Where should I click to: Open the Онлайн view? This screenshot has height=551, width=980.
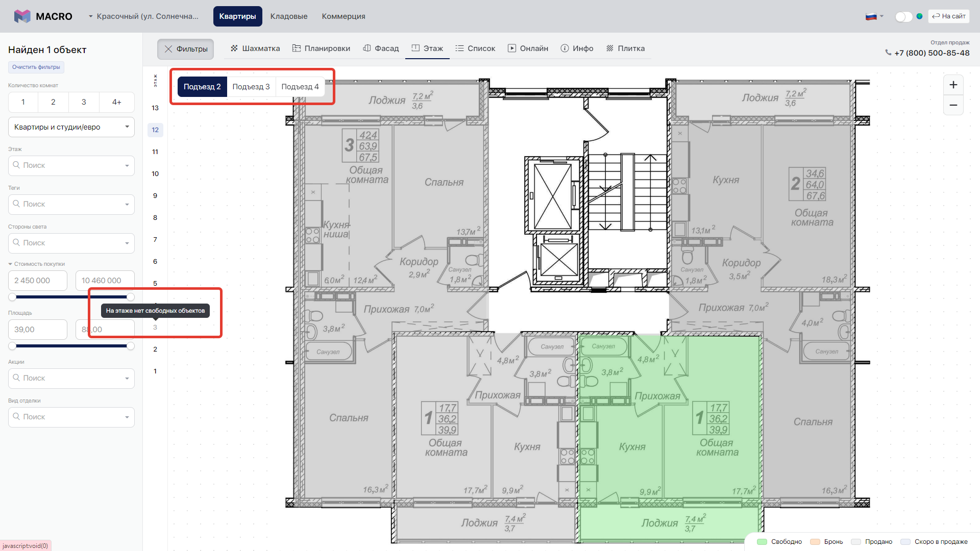pyautogui.click(x=528, y=48)
